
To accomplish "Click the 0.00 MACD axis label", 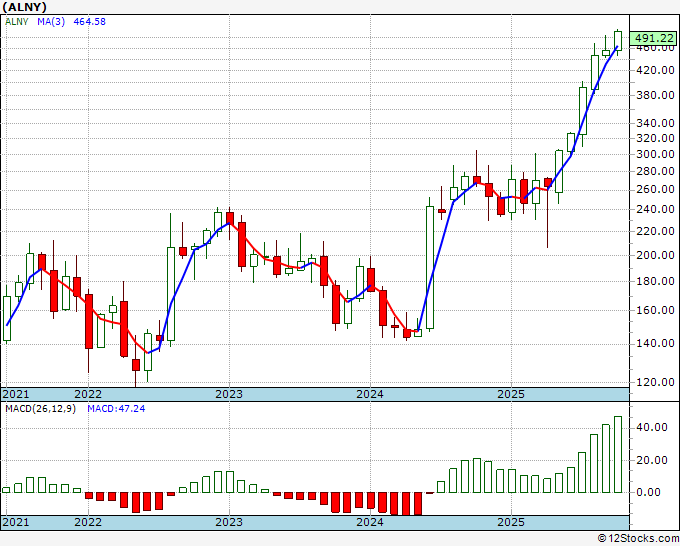I will [x=649, y=492].
